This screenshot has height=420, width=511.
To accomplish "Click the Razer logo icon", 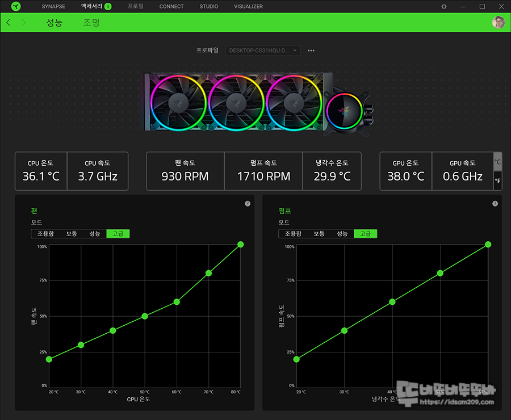I will pyautogui.click(x=16, y=6).
